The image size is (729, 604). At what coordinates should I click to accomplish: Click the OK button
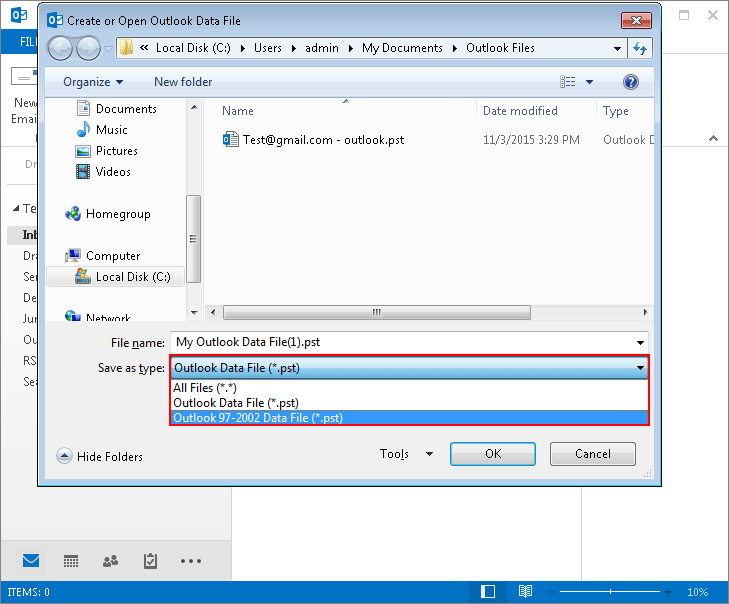pyautogui.click(x=493, y=454)
